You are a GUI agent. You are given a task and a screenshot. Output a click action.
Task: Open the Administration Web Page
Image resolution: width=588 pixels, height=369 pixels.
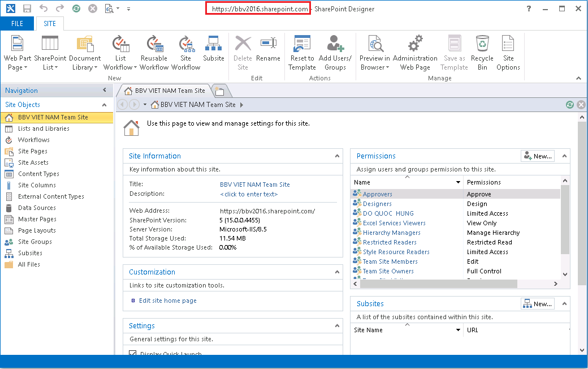[x=415, y=53]
